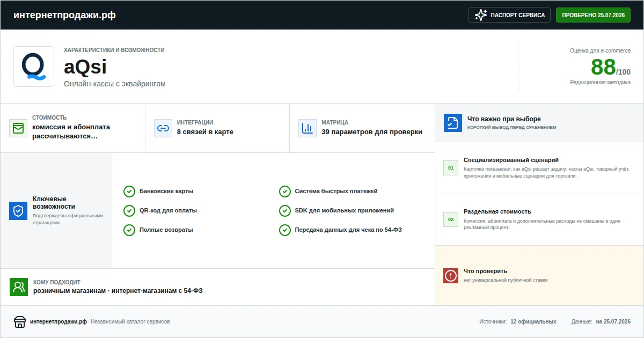The image size is (644, 338).
Task: Click the 01 number badge
Action: tap(451, 168)
